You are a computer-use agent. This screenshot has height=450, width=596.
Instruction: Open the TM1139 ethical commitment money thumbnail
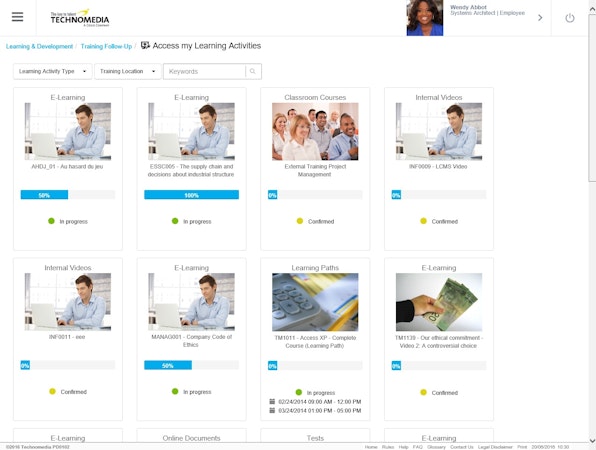click(x=439, y=302)
